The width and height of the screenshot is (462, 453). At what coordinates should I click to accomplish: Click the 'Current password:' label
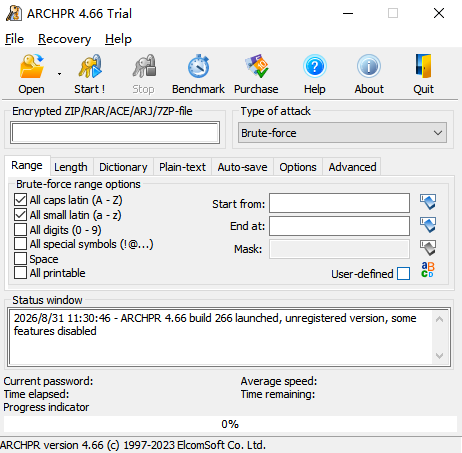coord(48,381)
